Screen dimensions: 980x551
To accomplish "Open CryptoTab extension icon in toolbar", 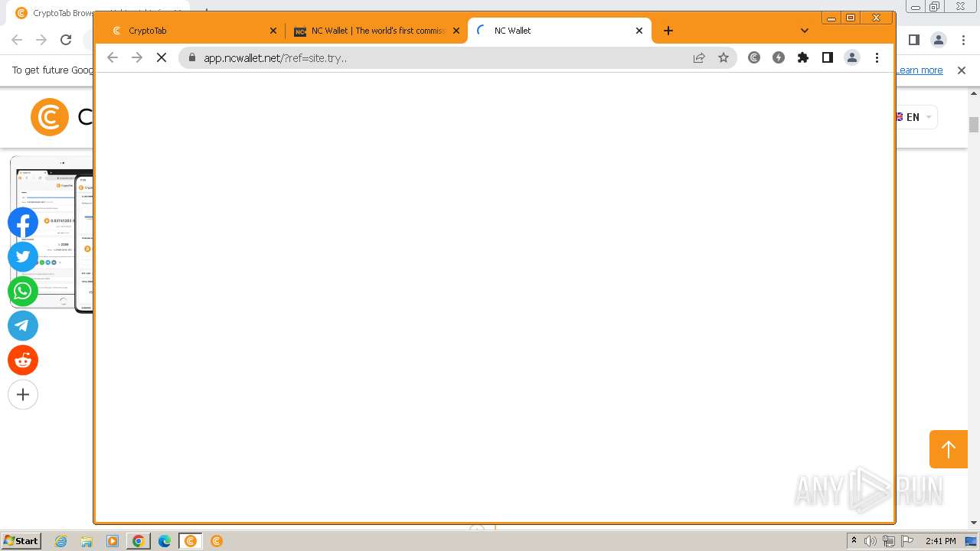I will point(754,57).
